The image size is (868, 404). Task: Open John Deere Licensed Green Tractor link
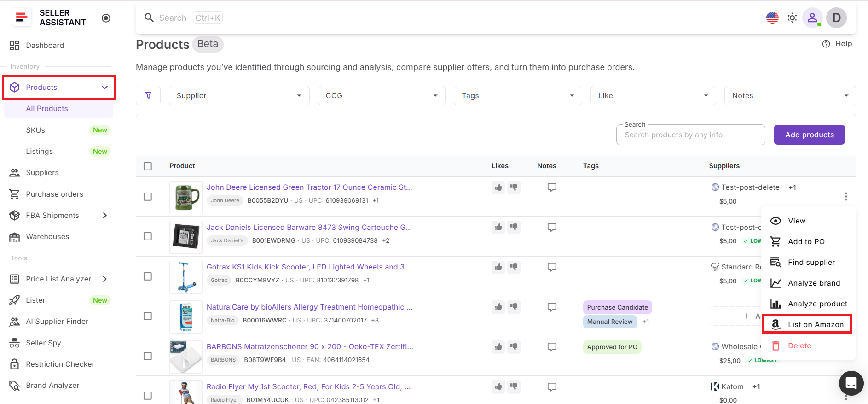309,187
